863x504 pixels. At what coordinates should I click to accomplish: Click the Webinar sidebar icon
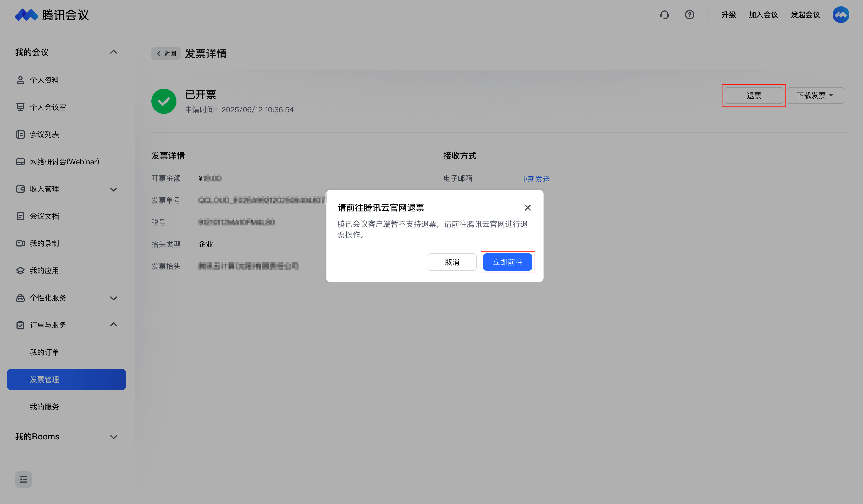coord(20,162)
